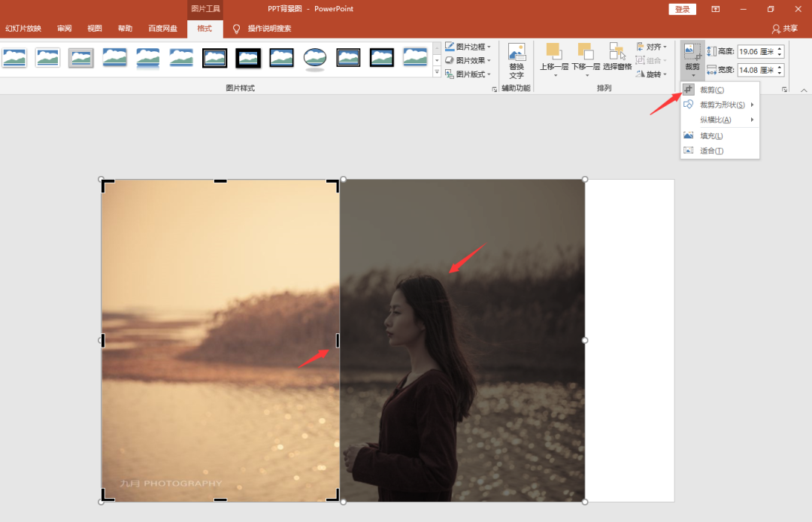Expand the 旋转 (Rotate) dropdown
The image size is (812, 522).
652,74
